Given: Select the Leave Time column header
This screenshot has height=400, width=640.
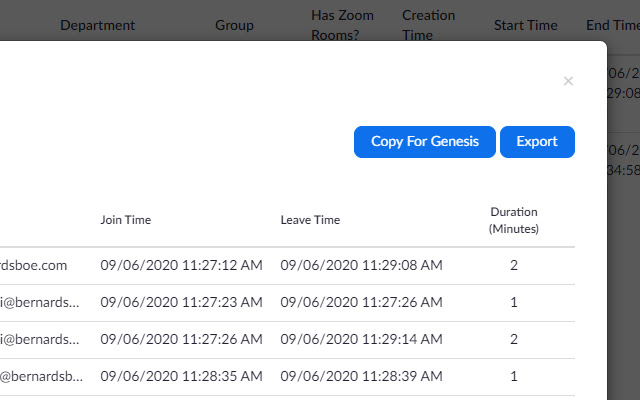Looking at the screenshot, I should click(310, 220).
